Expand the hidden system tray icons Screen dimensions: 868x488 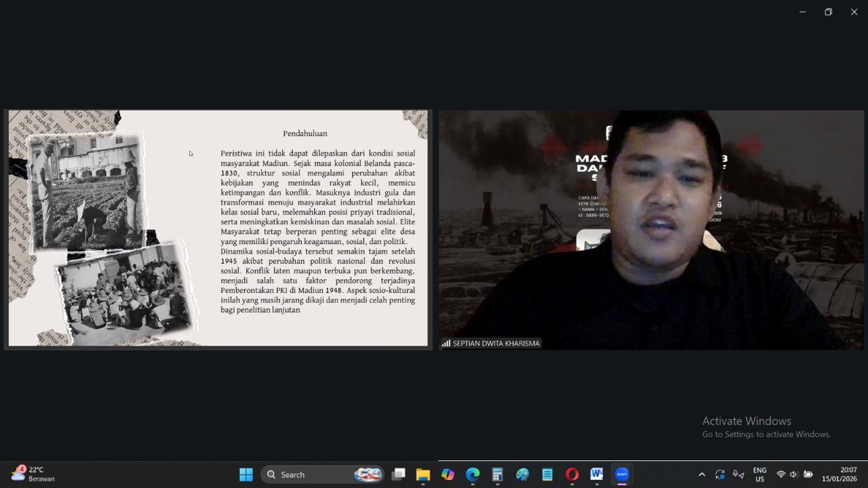(x=702, y=474)
